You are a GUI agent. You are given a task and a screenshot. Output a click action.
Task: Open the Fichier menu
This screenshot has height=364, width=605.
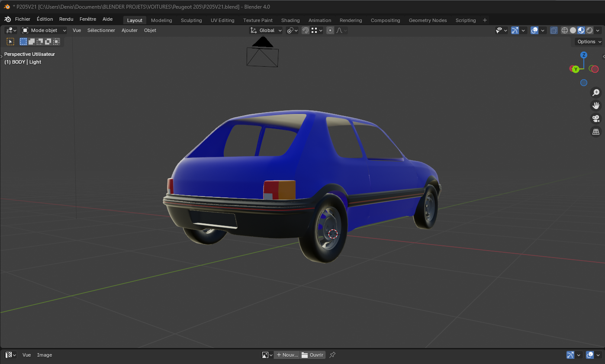23,19
